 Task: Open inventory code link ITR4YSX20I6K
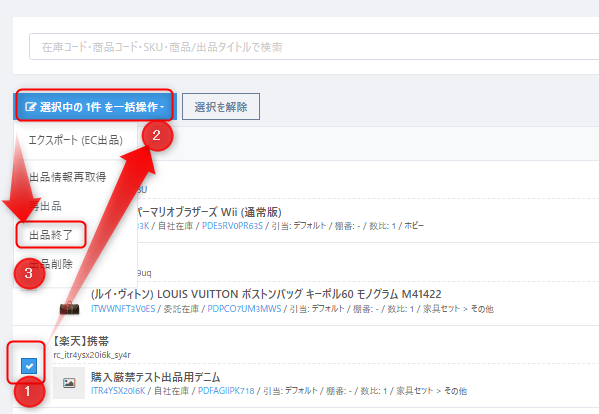point(118,391)
